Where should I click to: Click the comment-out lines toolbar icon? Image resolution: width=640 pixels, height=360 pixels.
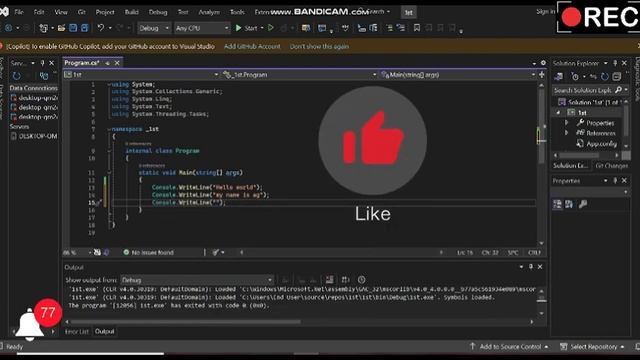[389, 28]
